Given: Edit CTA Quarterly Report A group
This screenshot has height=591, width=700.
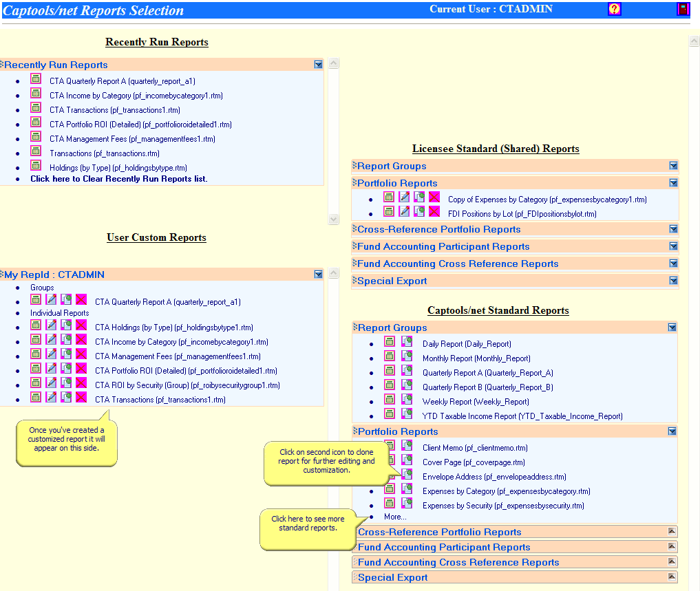Looking at the screenshot, I should [51, 300].
